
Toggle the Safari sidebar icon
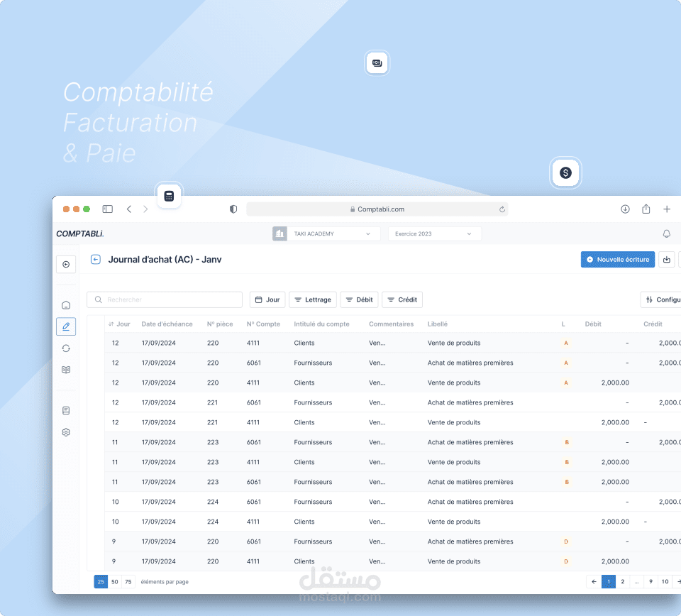107,209
